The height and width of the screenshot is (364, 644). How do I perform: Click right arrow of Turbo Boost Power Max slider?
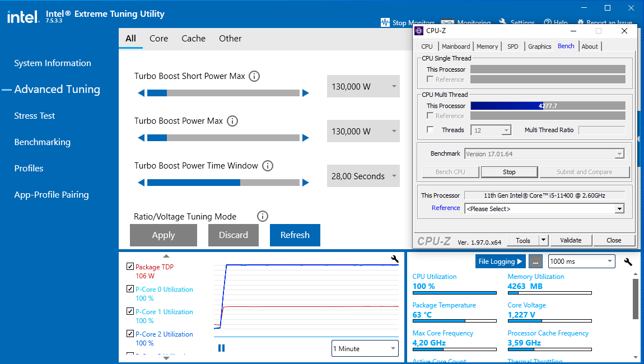click(x=306, y=138)
